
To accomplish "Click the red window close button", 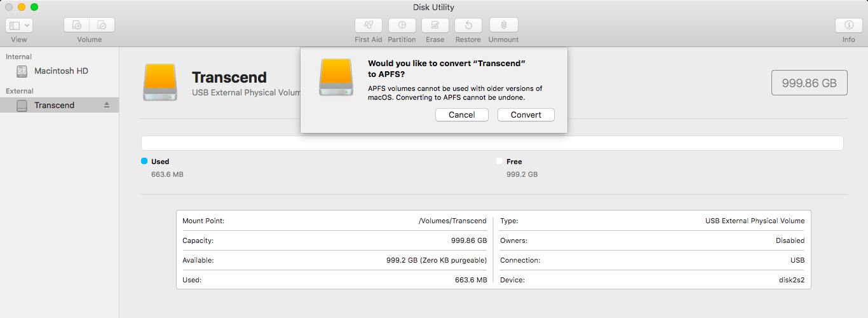I will 9,7.
